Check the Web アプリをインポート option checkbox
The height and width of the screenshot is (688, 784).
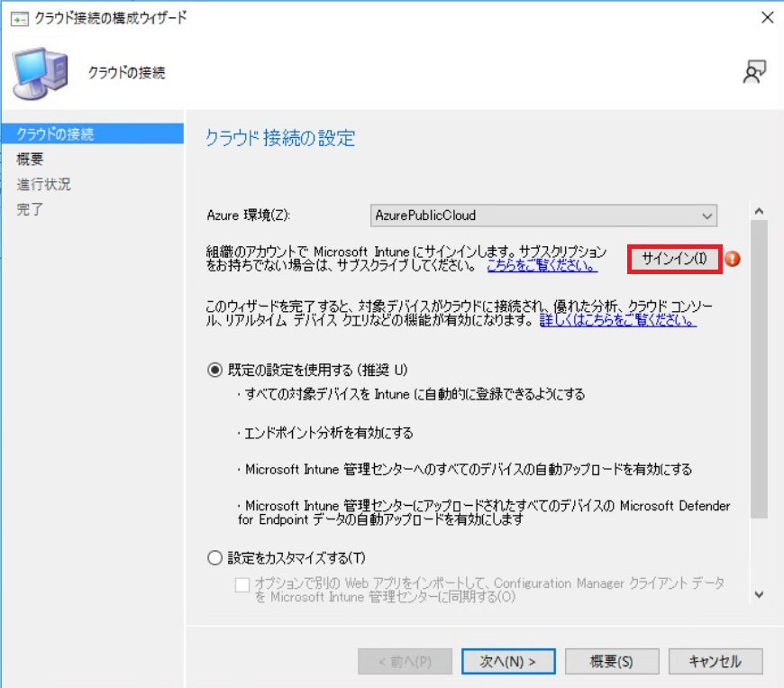pos(242,584)
